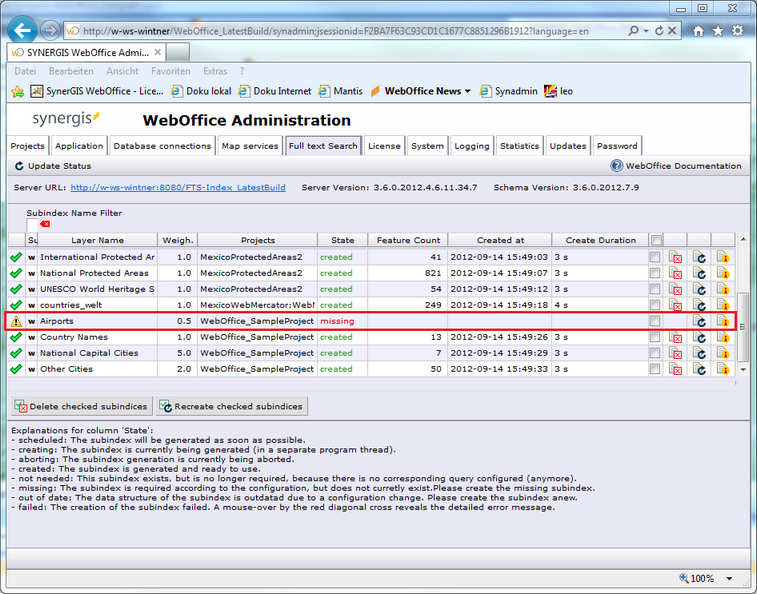757x594 pixels.
Task: Click the Subindex Name Filter input box
Action: [x=32, y=225]
